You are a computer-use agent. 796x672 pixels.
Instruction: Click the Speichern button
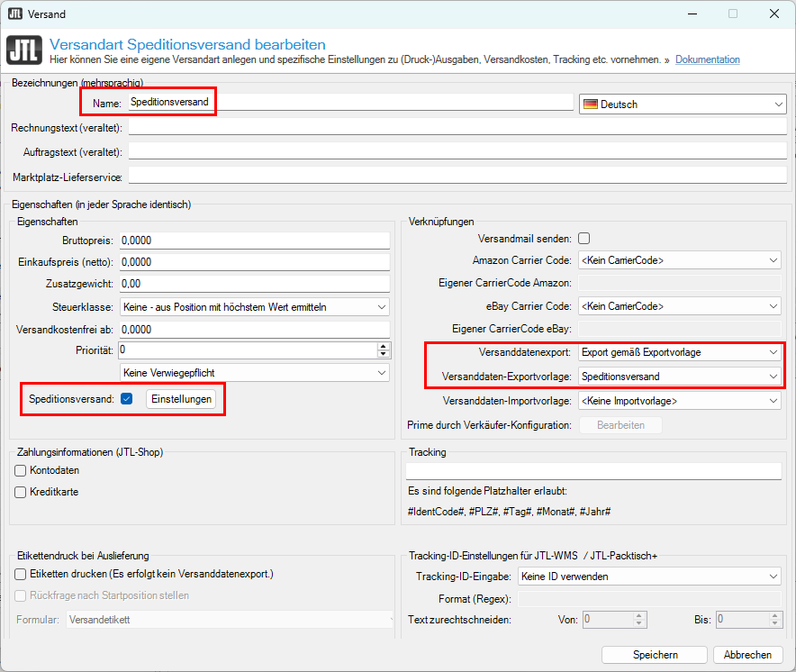point(655,655)
